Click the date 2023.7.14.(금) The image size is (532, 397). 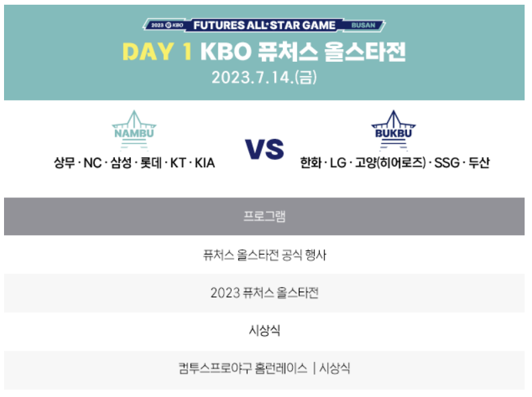(x=264, y=77)
